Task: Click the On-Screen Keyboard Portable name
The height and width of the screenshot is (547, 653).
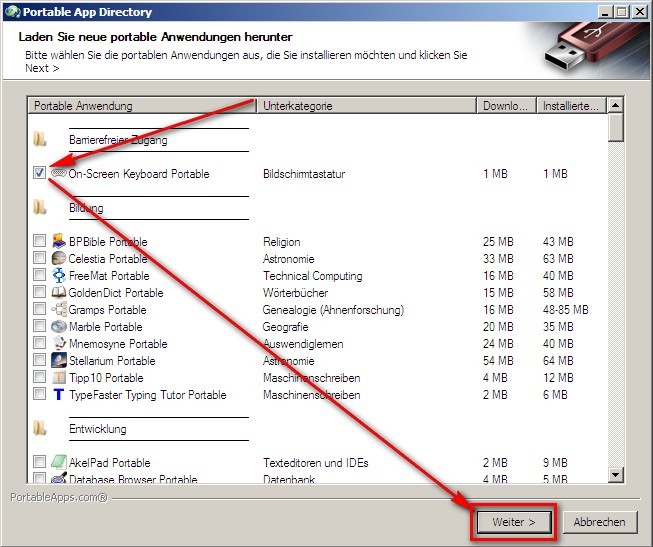Action: pyautogui.click(x=139, y=174)
